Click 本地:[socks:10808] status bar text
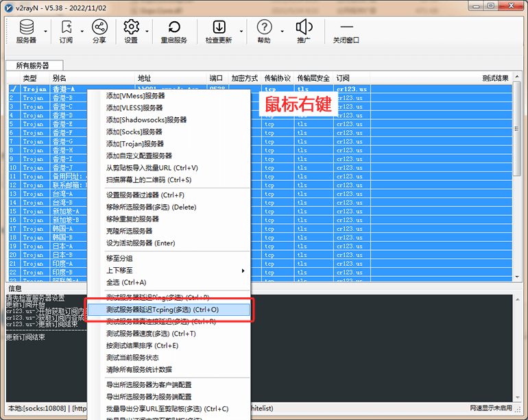The image size is (528, 420). pos(37,408)
